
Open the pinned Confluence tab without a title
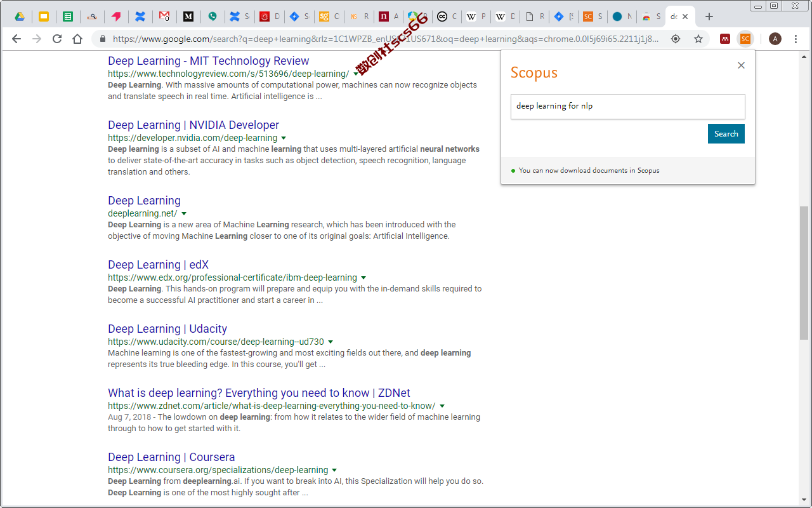point(140,17)
